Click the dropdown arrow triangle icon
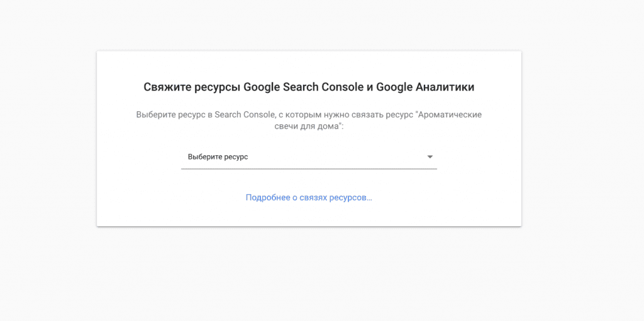The width and height of the screenshot is (644, 321). 430,157
